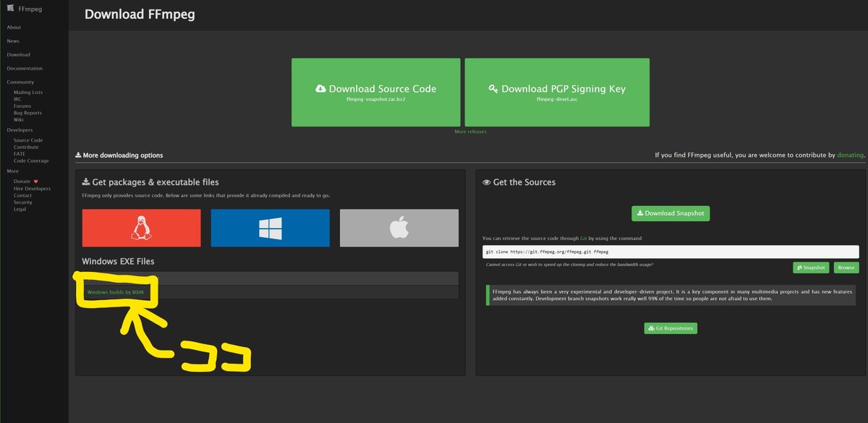
Task: Open Documentation in the sidebar
Action: (25, 68)
